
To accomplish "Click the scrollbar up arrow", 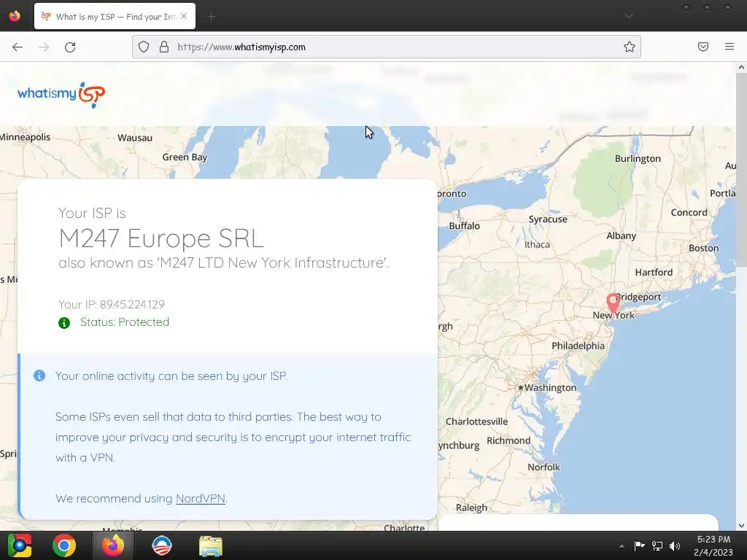I will (x=741, y=68).
